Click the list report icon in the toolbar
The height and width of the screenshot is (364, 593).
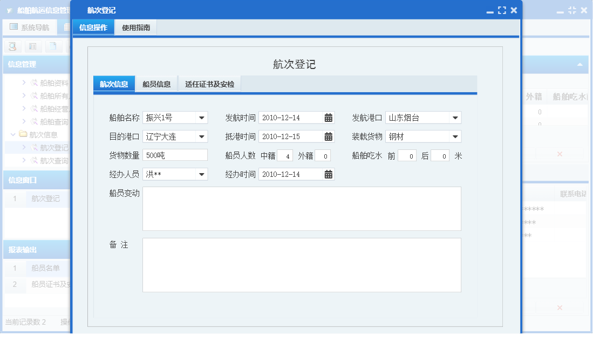pos(33,46)
